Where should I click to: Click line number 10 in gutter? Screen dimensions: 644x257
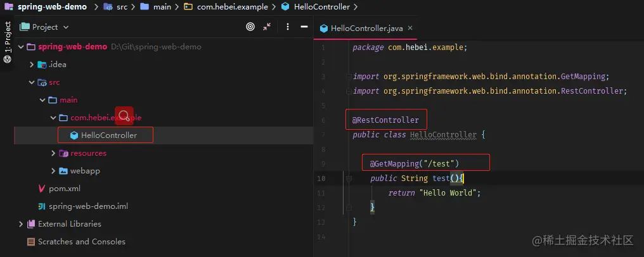321,179
